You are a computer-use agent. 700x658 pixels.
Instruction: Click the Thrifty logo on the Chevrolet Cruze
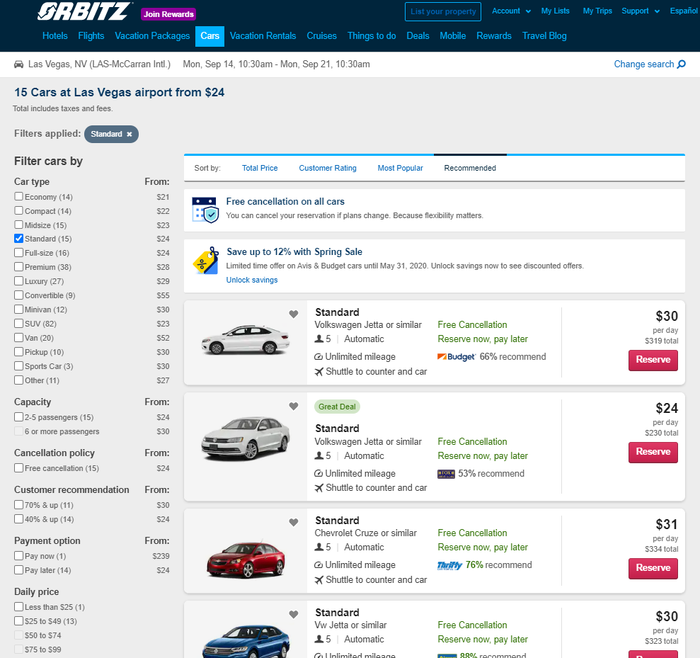click(450, 565)
